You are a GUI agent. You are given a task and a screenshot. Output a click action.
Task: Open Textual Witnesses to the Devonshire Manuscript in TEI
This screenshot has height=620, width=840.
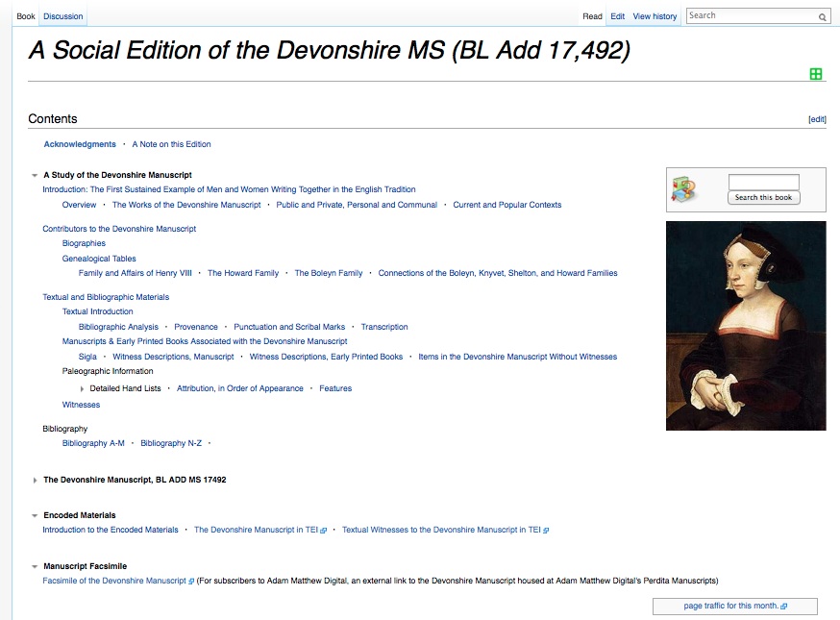[441, 530]
